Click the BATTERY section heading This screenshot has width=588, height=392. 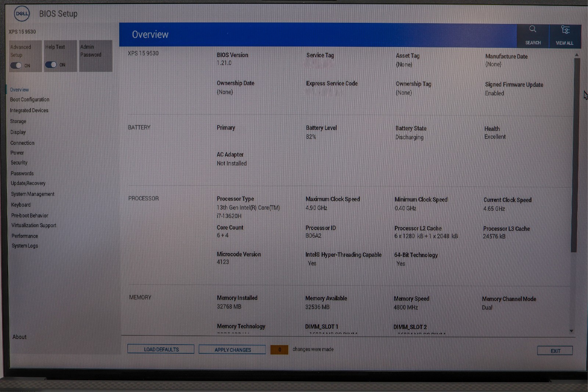(139, 128)
